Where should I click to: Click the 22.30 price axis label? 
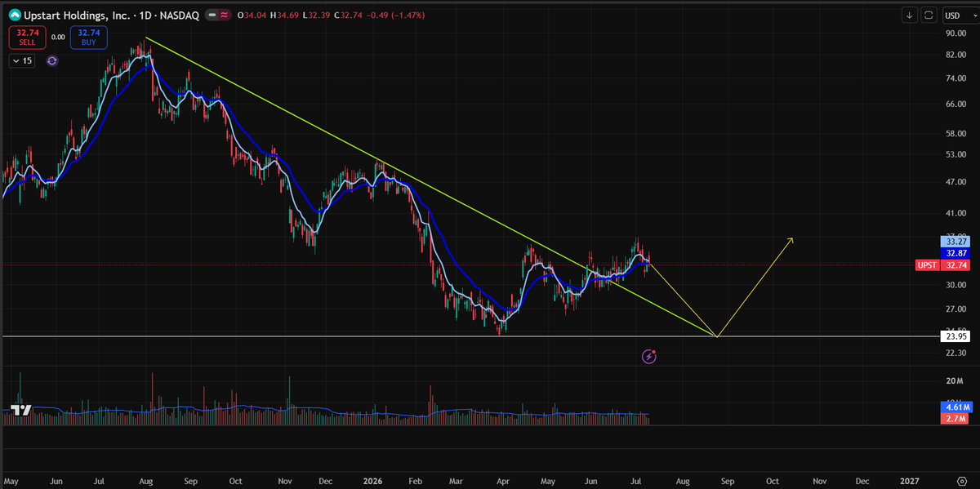pos(955,352)
